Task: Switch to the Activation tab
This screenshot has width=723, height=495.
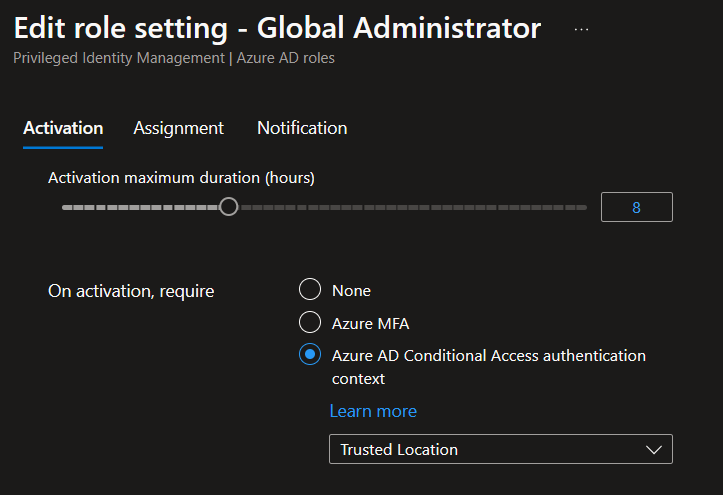Action: (x=63, y=128)
